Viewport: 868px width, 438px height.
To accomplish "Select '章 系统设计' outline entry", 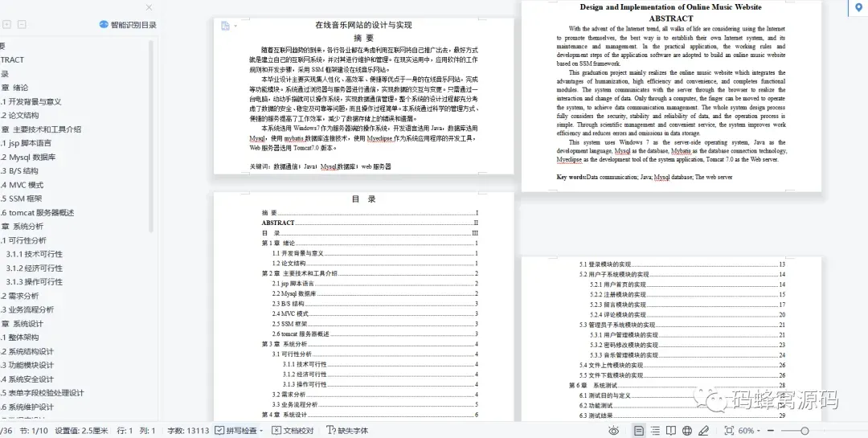I will (x=23, y=323).
